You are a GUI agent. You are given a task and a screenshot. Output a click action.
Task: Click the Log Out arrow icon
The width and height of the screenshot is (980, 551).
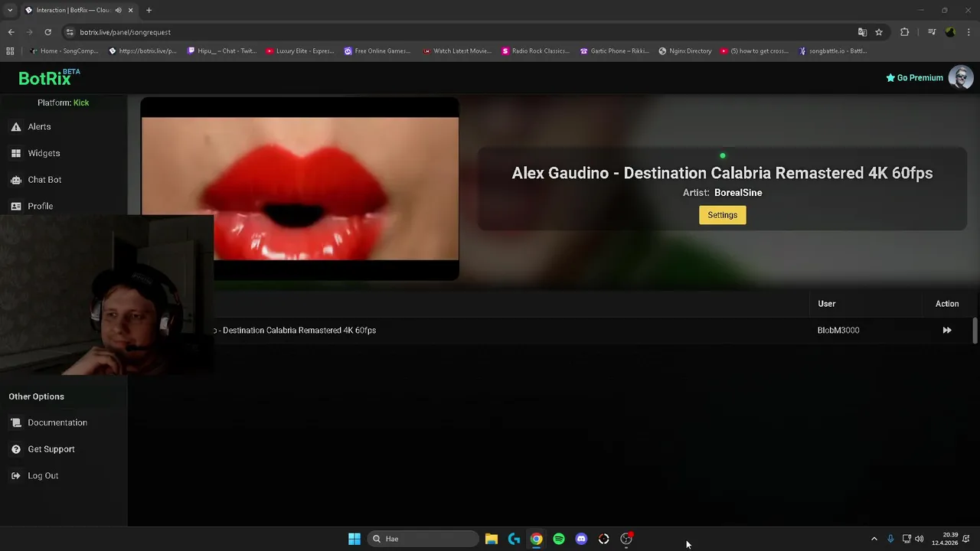click(x=16, y=476)
